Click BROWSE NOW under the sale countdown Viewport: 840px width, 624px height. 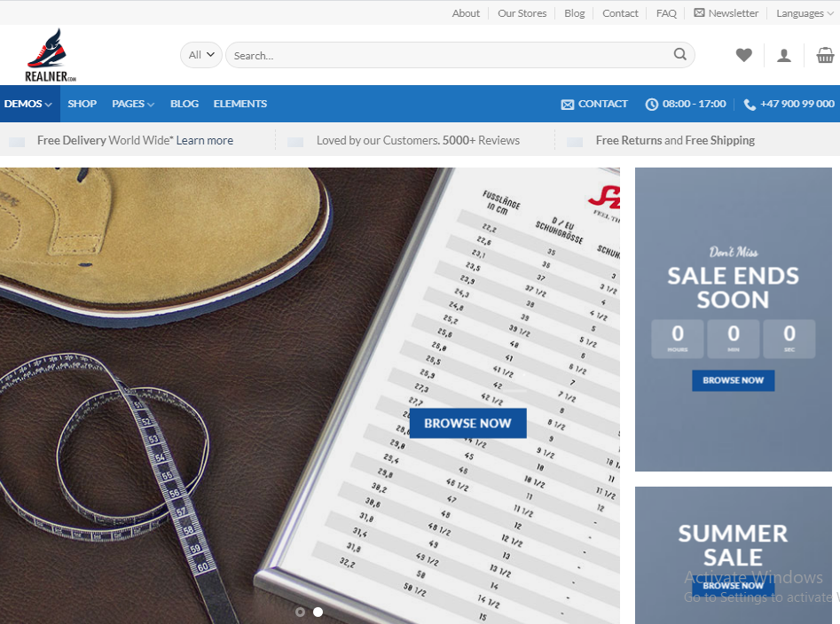(733, 380)
